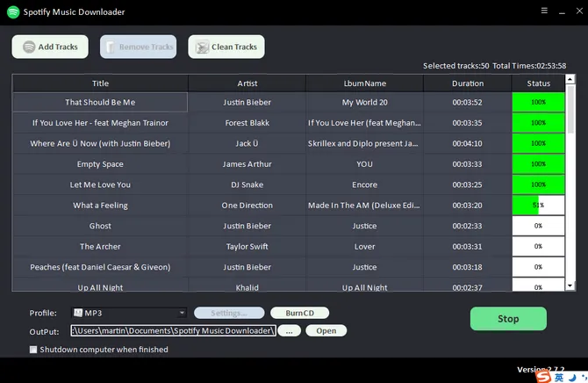Click the green Stop button
Screen dimensions: 588x383
508,319
